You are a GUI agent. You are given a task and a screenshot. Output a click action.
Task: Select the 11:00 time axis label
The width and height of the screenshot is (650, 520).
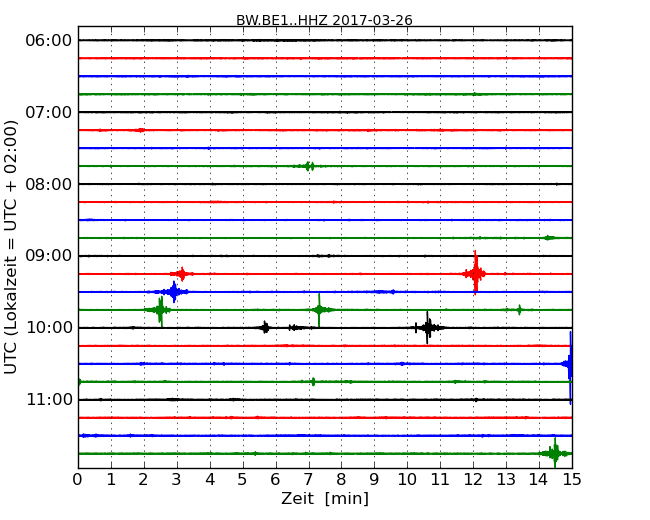[49, 399]
